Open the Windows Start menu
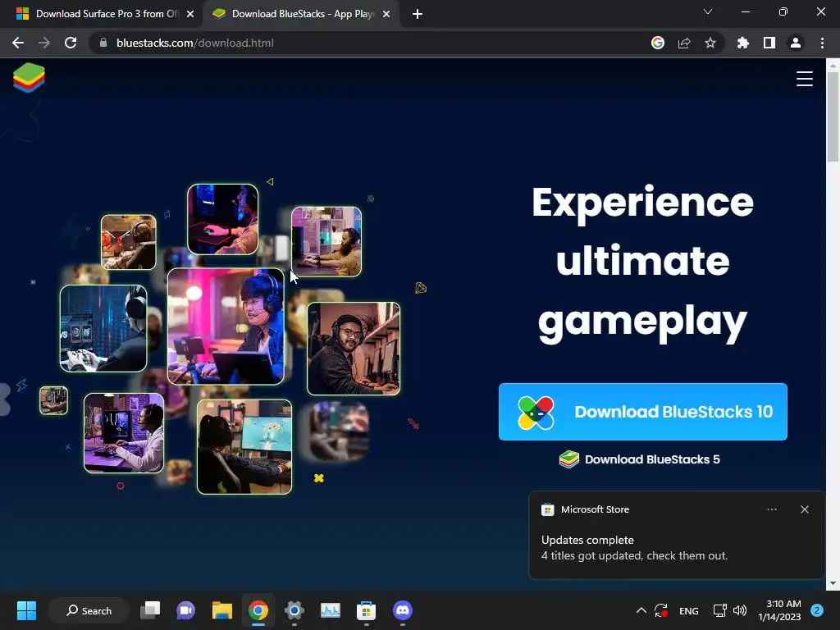Viewport: 840px width, 630px height. [x=26, y=610]
